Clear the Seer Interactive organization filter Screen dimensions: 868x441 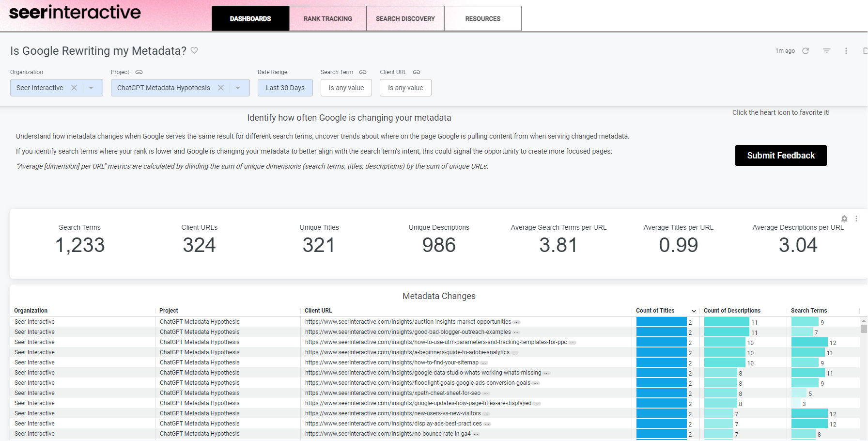click(74, 88)
